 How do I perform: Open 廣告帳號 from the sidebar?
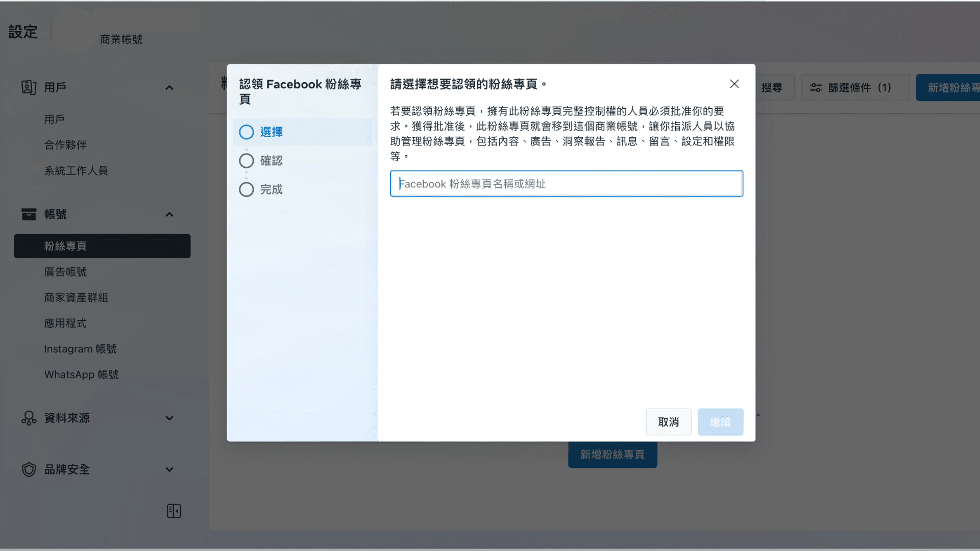tap(66, 271)
